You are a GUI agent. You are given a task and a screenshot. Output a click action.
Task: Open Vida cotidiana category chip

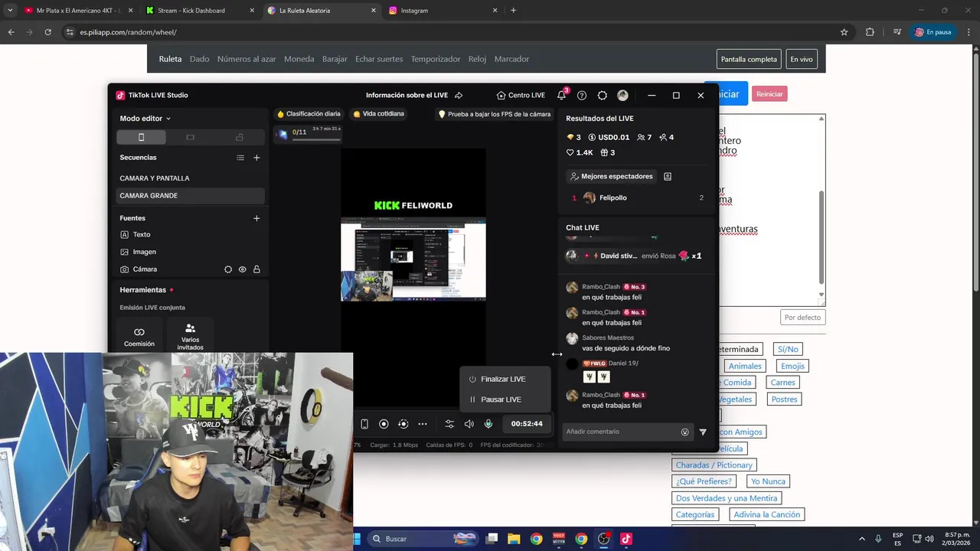tap(378, 114)
